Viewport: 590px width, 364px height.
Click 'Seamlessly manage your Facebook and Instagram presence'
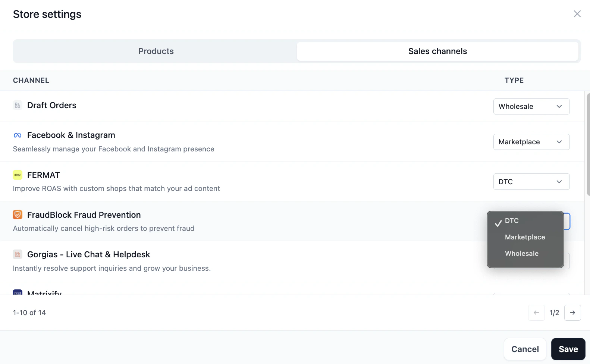(x=114, y=149)
